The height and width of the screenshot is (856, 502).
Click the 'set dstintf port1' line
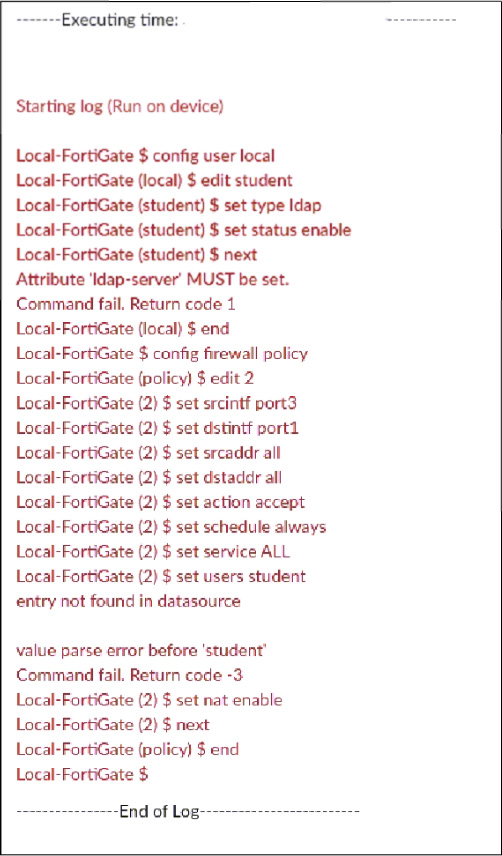[x=158, y=428]
